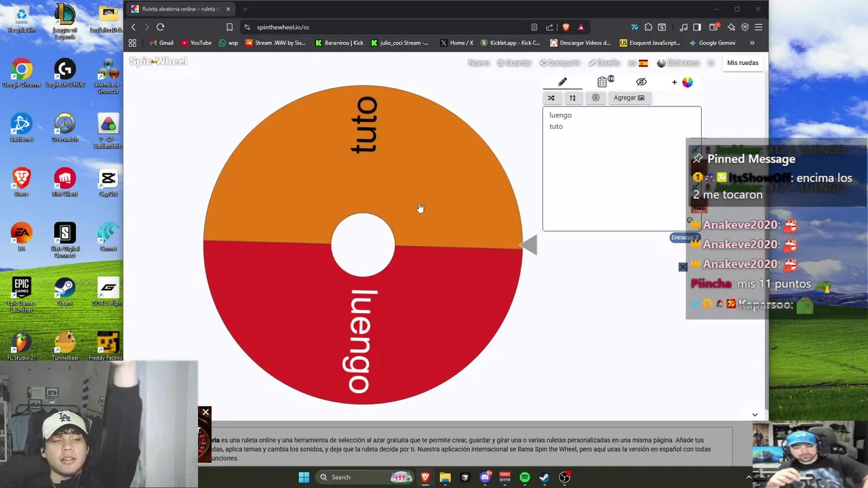Click the Entradas count badge
Image resolution: width=868 pixels, height=488 pixels.
click(x=684, y=238)
